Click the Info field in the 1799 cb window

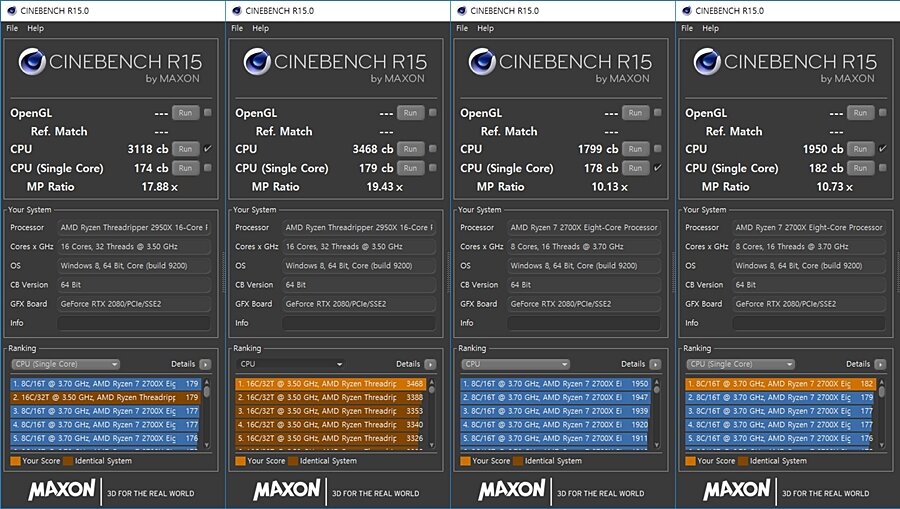point(584,323)
